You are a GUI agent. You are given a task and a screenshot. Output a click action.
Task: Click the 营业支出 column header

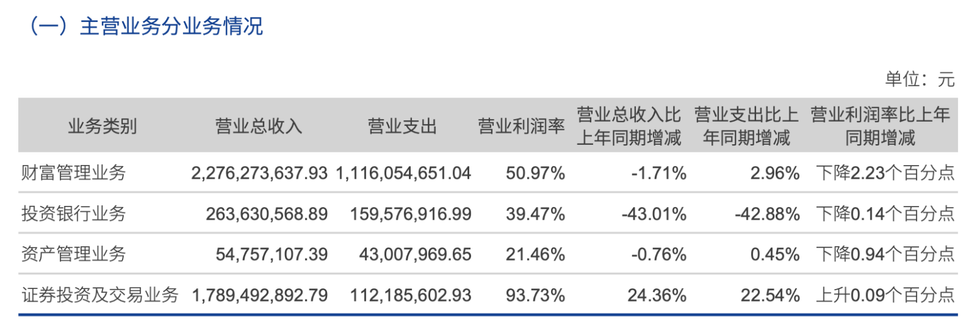[403, 127]
